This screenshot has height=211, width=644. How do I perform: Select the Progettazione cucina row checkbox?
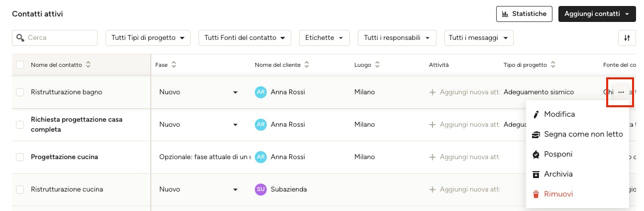[x=20, y=157]
